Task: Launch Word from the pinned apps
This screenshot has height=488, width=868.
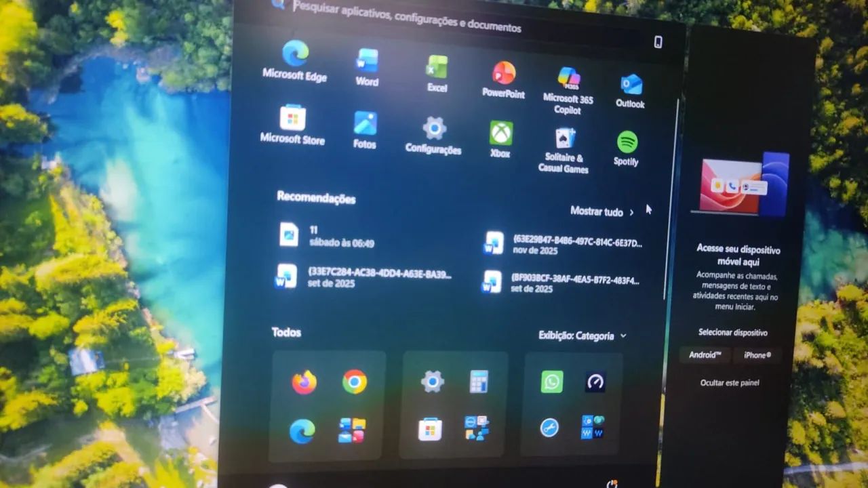Action: click(367, 67)
